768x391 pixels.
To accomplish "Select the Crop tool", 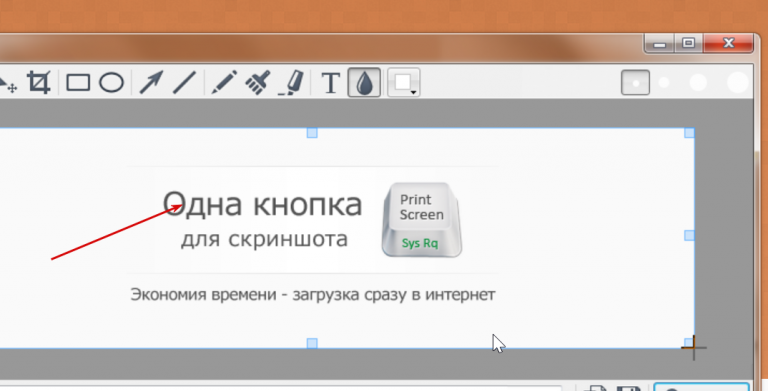I will tap(39, 82).
